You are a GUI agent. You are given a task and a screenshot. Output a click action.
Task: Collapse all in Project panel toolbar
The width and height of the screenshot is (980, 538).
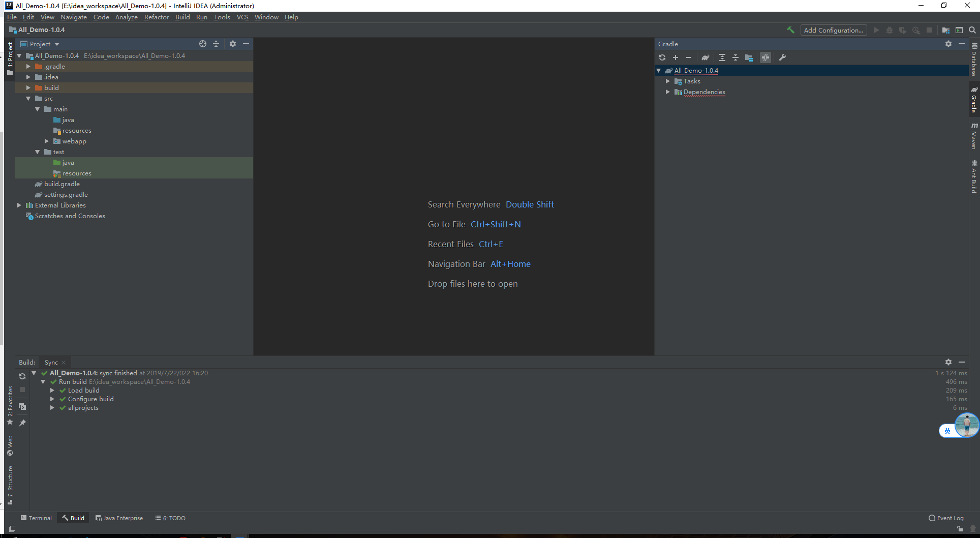(x=216, y=44)
